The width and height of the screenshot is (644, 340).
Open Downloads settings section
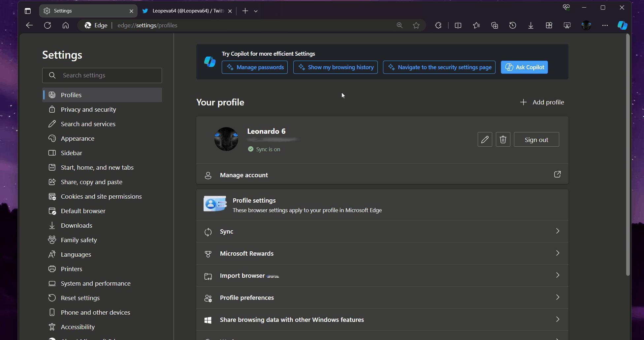point(102,225)
